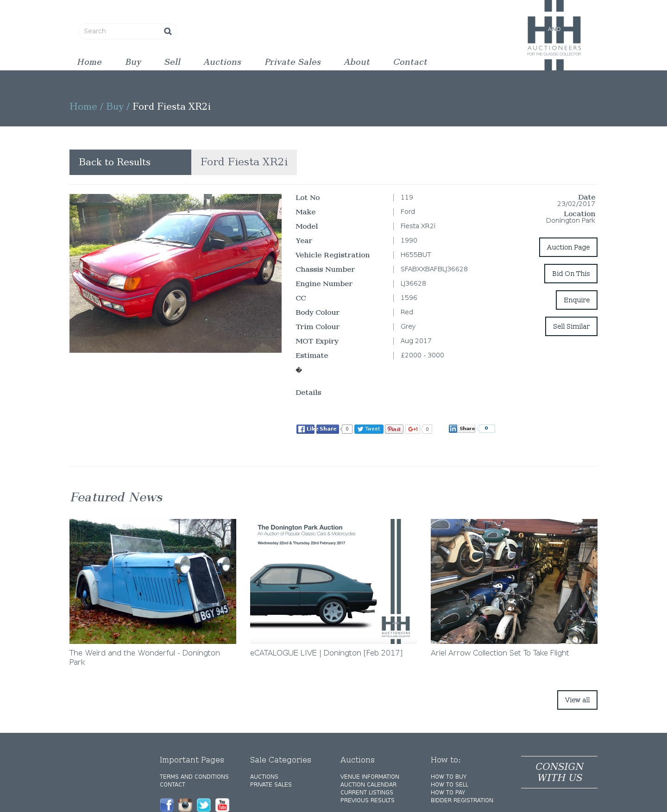Open the Facebook footer icon
Screen dimensions: 667x812
point(167,805)
